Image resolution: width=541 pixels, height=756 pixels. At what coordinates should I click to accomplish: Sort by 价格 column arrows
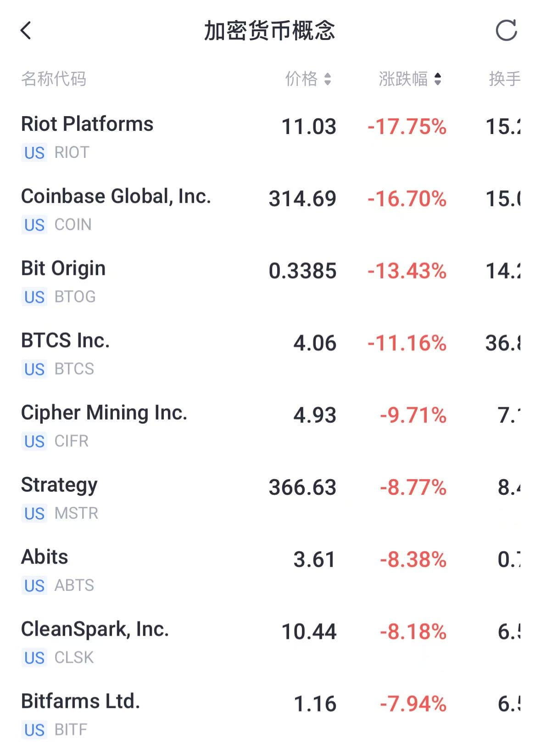pos(327,79)
